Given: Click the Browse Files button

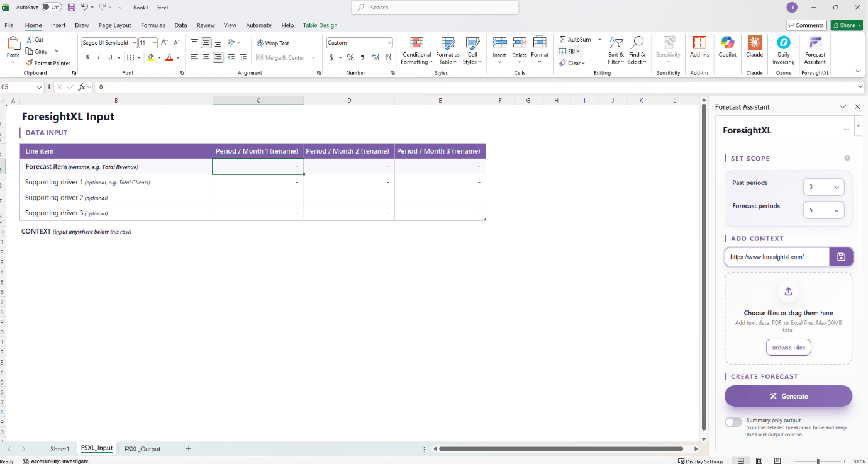Looking at the screenshot, I should pos(788,348).
